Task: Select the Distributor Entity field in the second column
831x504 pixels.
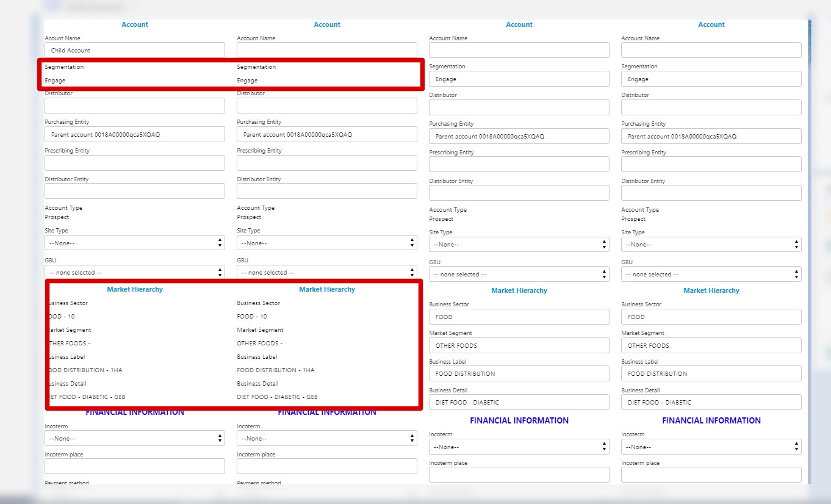Action: pos(327,191)
